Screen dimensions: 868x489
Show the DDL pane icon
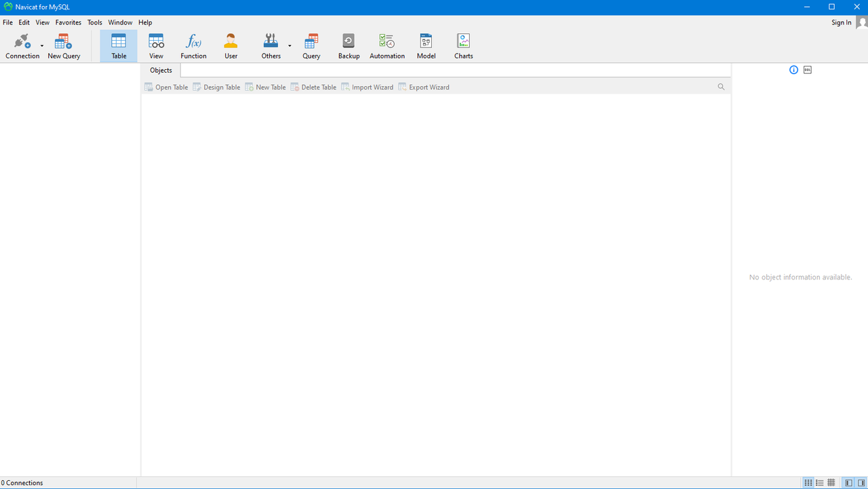(808, 70)
